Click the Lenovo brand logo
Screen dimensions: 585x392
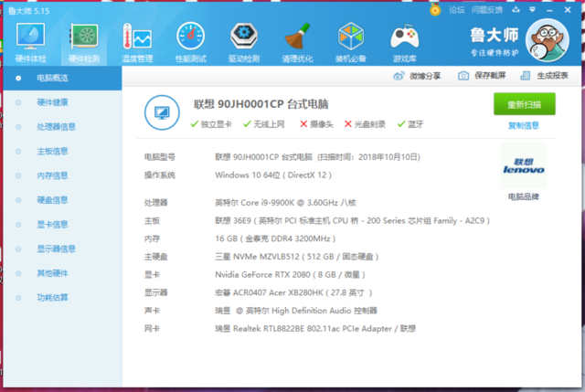pos(524,166)
